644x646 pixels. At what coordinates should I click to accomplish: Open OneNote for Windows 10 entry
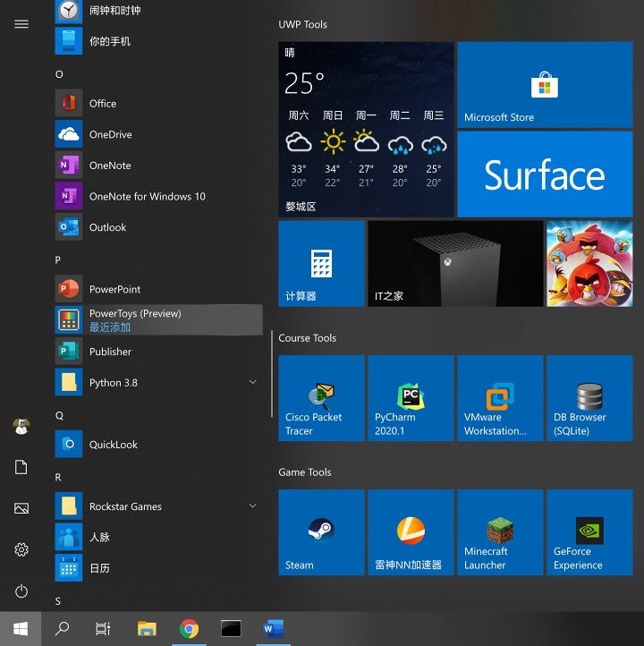click(x=148, y=197)
